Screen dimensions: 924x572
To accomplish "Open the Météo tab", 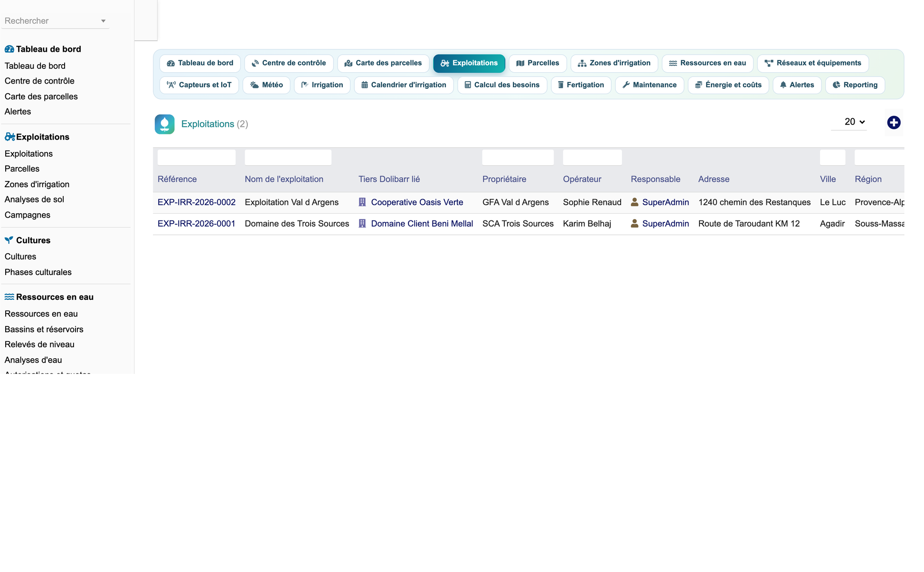I will tap(266, 85).
